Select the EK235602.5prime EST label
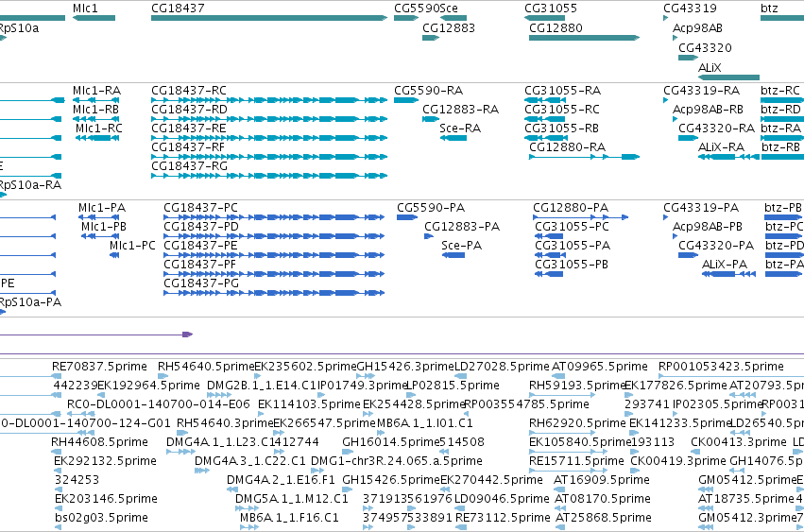The height and width of the screenshot is (532, 804). (x=305, y=367)
